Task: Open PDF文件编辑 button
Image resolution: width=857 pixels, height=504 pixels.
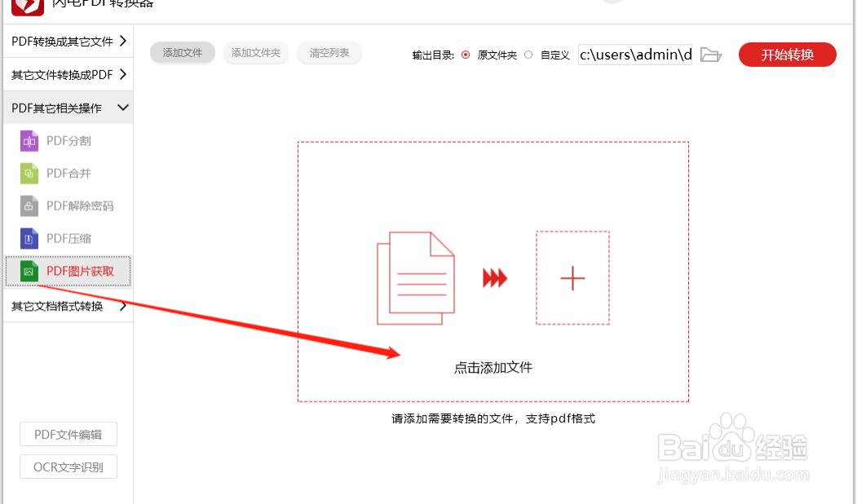Action: [68, 435]
